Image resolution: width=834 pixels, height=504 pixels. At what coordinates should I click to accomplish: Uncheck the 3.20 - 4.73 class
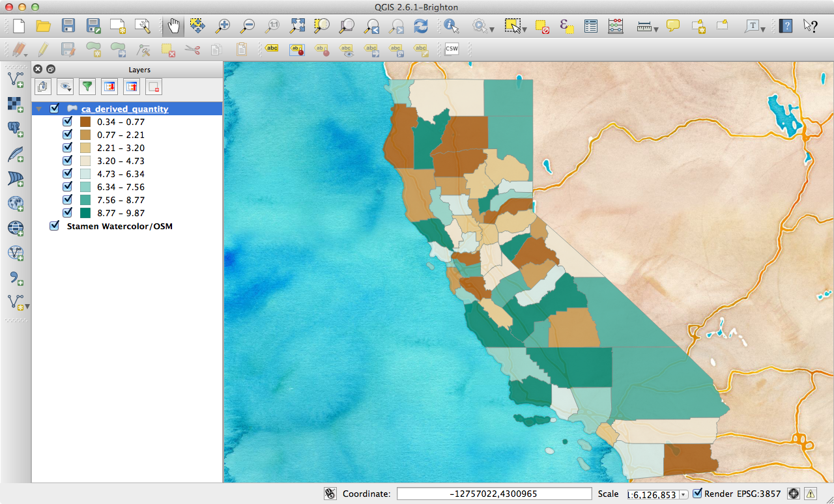pyautogui.click(x=67, y=161)
